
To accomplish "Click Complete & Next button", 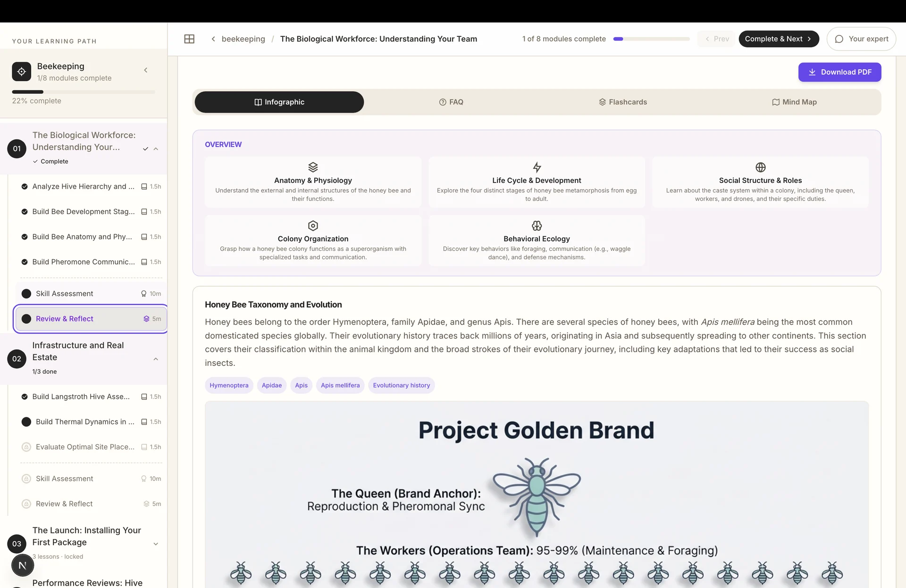I will coord(779,39).
